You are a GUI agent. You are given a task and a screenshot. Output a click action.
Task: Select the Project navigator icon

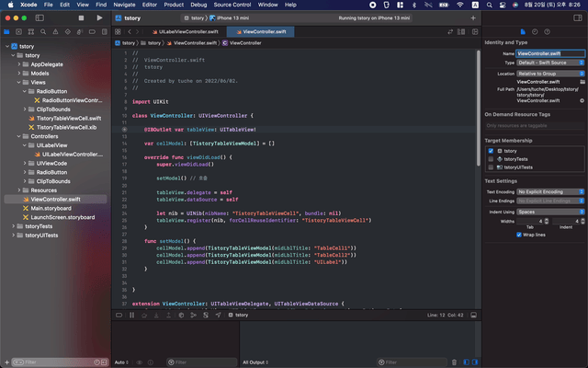[x=6, y=32]
